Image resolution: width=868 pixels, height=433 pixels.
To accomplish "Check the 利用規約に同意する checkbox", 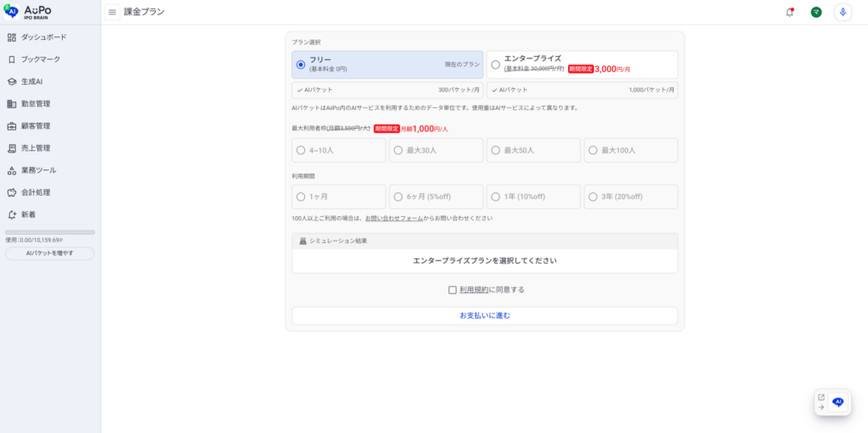I will click(x=453, y=290).
